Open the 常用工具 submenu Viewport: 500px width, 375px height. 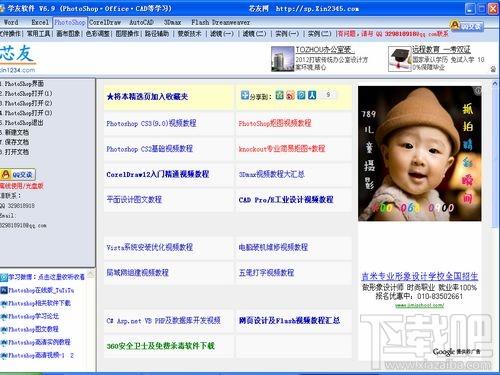pyautogui.click(x=38, y=34)
